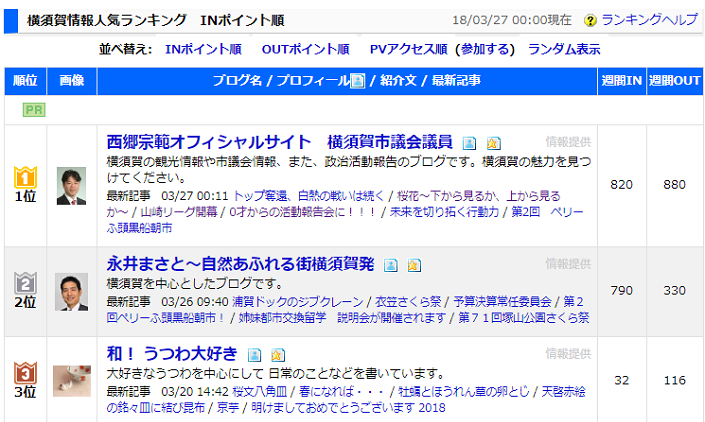This screenshot has height=422, width=705.
Task: Click star icon beside 永井まさと blog
Action: click(414, 266)
